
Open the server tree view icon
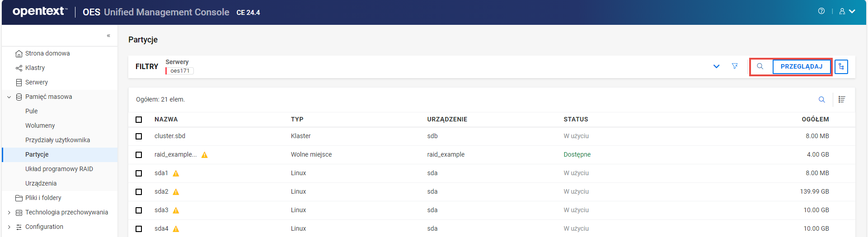(x=841, y=67)
